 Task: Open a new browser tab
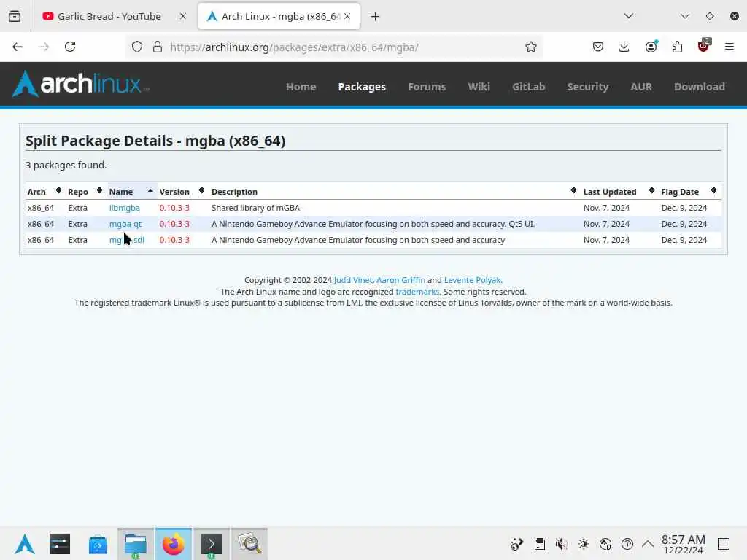pyautogui.click(x=376, y=17)
